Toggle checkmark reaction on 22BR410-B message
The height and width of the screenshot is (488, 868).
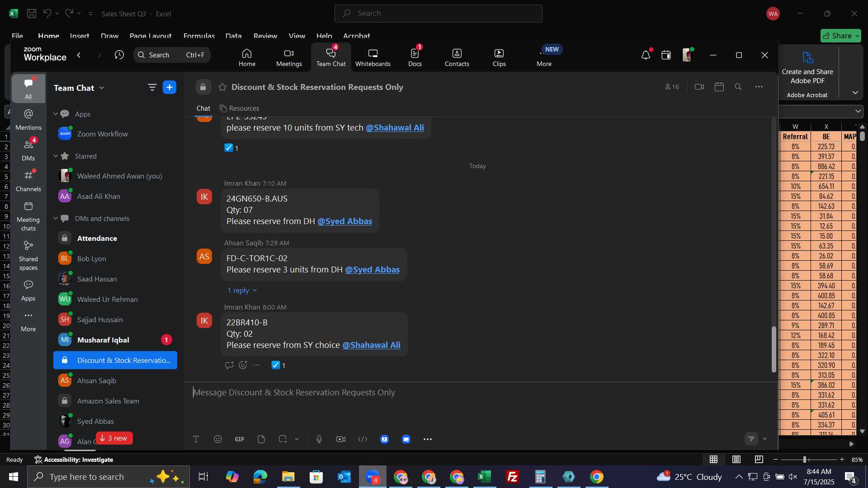tap(278, 365)
